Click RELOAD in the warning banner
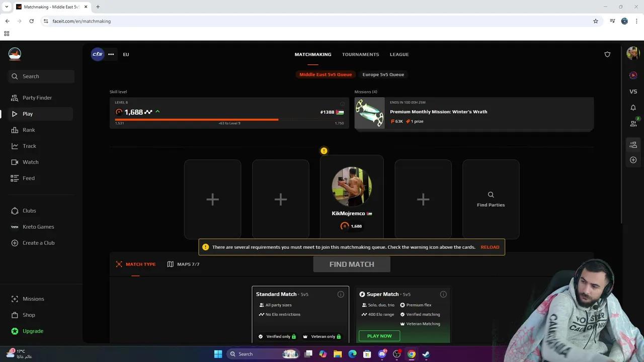 (490, 247)
